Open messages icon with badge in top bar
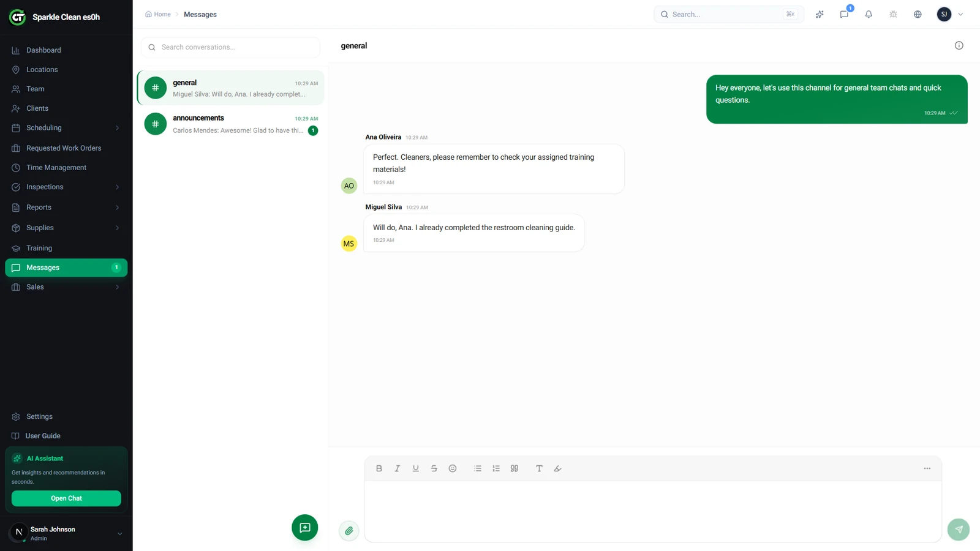The width and height of the screenshot is (980, 551). 844,14
